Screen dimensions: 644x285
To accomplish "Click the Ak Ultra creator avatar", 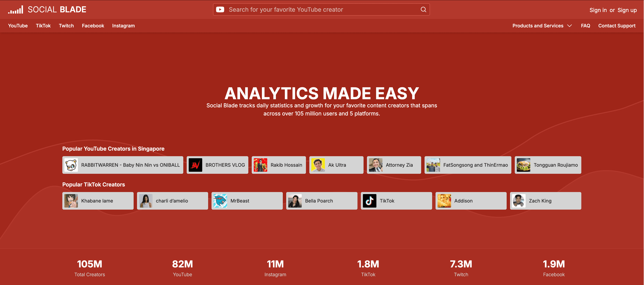I will [318, 165].
